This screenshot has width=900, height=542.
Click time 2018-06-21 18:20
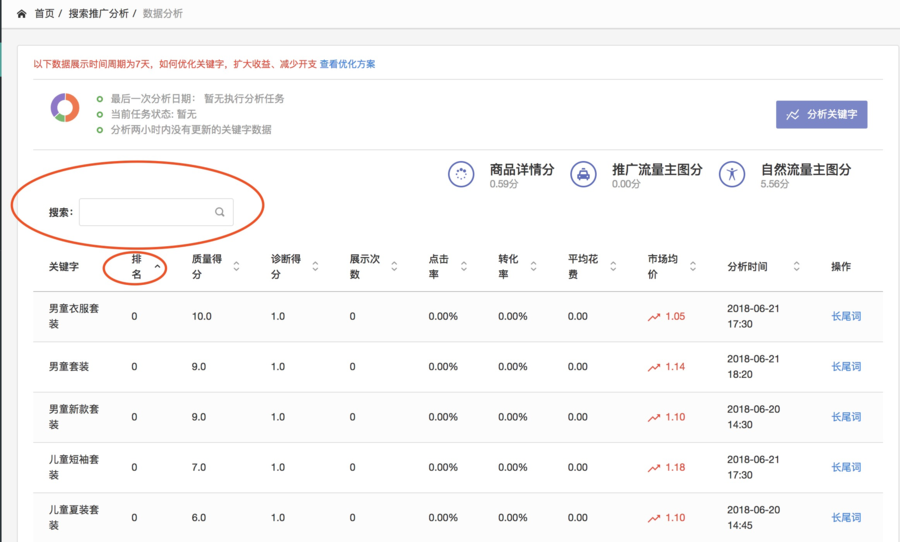coord(753,366)
